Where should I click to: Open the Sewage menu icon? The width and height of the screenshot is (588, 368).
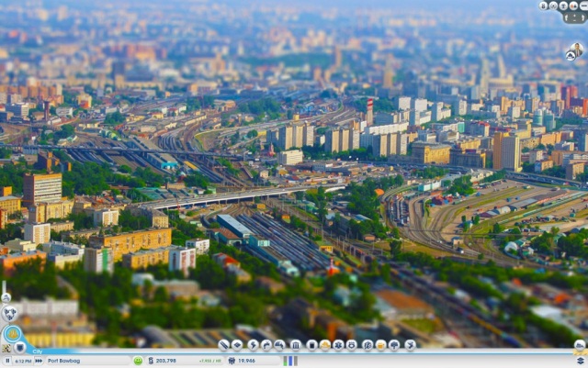pyautogui.click(x=279, y=345)
